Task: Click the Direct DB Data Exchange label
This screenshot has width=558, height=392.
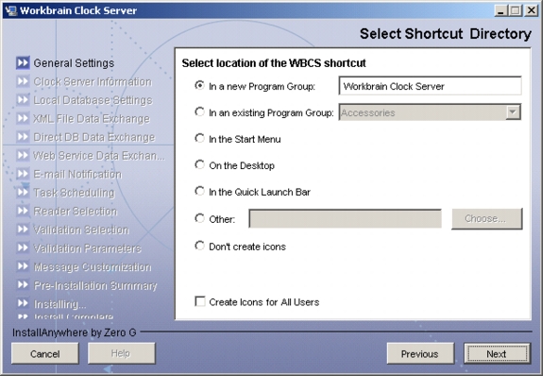Action: click(x=94, y=137)
